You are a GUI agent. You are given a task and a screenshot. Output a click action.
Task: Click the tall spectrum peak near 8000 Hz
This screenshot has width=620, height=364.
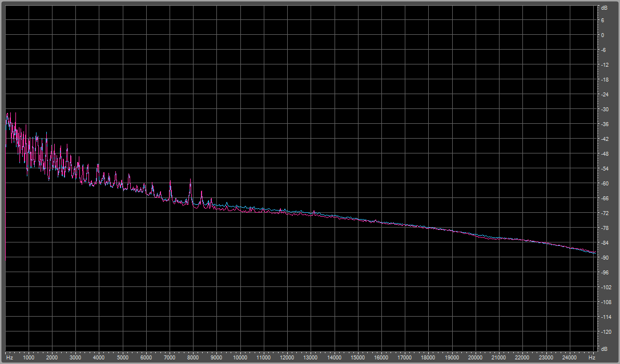click(x=190, y=181)
